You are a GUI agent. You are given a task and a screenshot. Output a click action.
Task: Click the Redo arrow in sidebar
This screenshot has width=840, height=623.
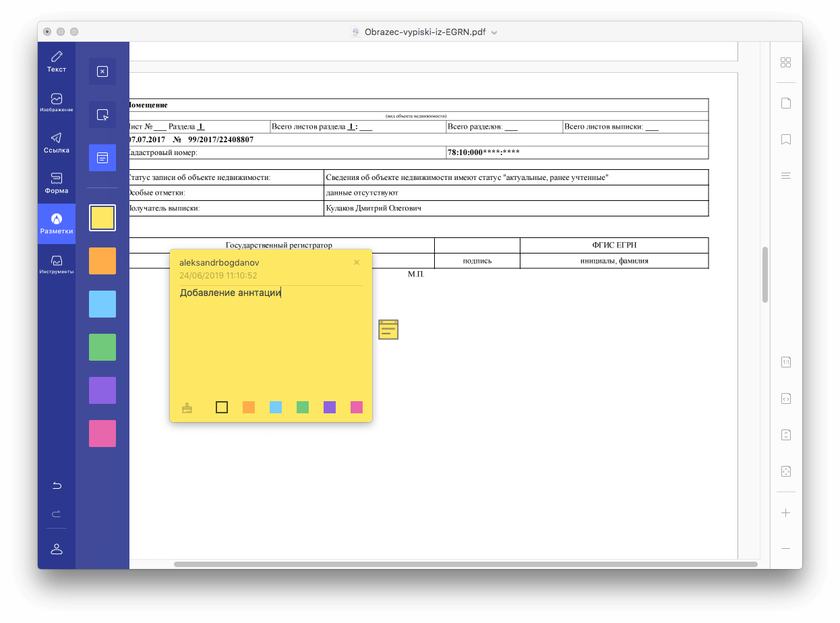[x=57, y=514]
